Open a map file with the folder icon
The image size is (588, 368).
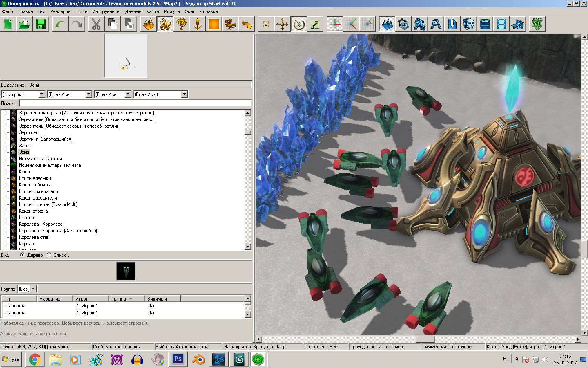(24, 24)
